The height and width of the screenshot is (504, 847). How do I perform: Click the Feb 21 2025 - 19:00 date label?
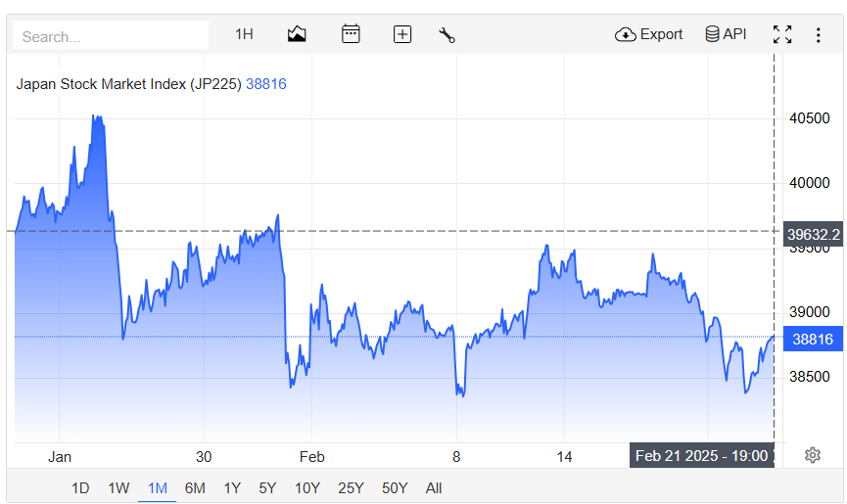702,455
